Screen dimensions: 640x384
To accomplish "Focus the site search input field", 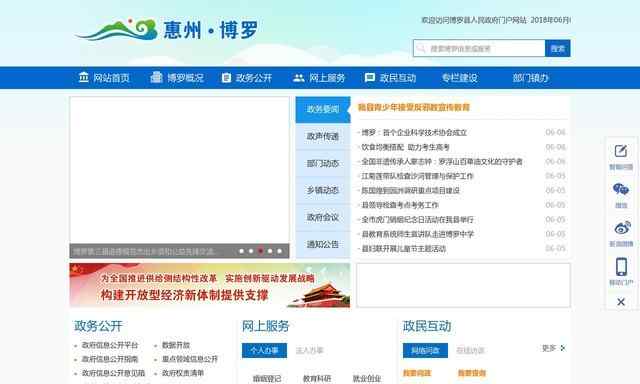I will point(479,49).
